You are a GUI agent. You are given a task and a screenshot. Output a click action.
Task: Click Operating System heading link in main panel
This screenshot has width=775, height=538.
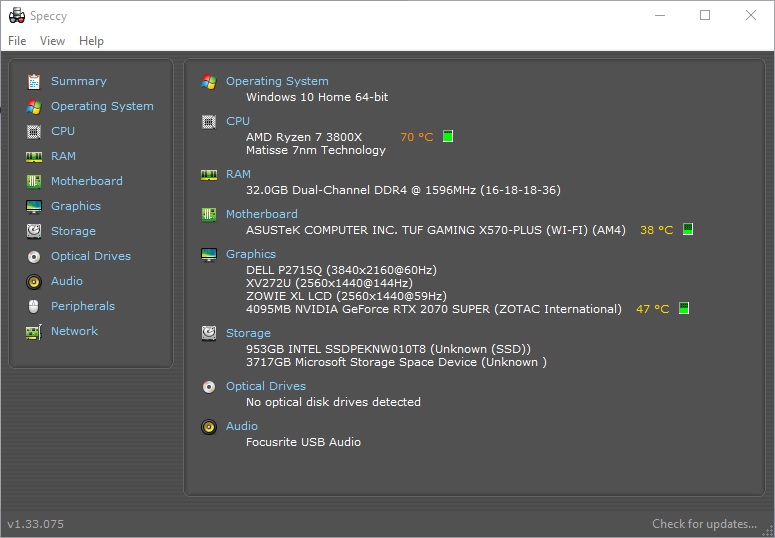click(x=277, y=81)
